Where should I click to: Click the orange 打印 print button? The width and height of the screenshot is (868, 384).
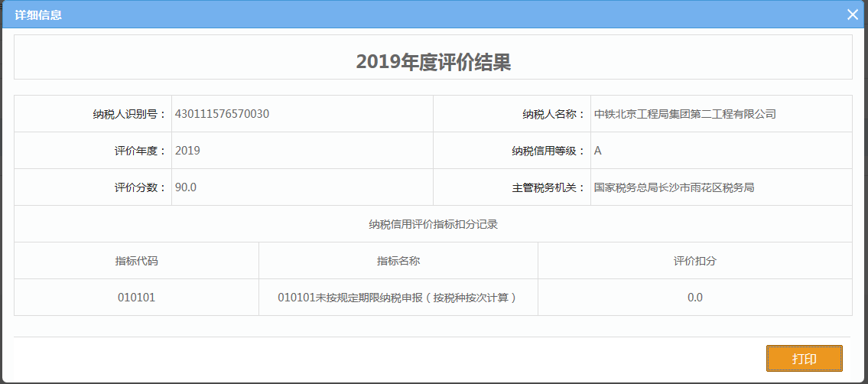pyautogui.click(x=804, y=359)
